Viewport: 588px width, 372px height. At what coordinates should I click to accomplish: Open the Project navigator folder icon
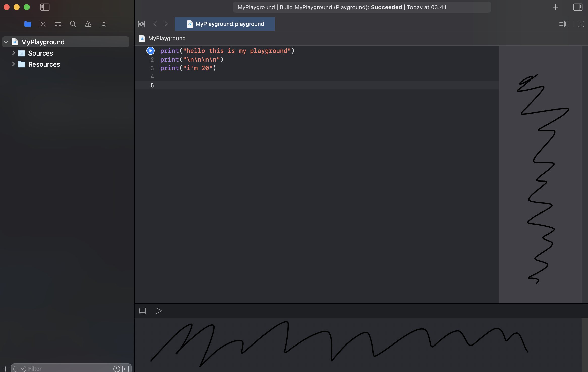pyautogui.click(x=27, y=24)
